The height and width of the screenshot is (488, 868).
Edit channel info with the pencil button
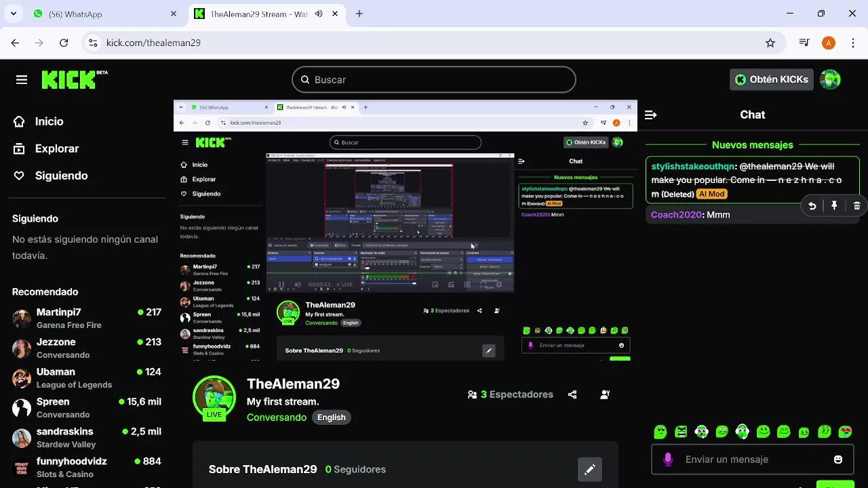[x=590, y=469]
